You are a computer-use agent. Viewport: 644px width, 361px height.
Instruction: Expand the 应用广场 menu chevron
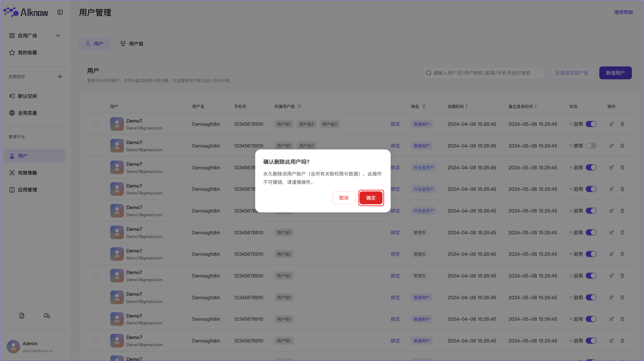58,36
